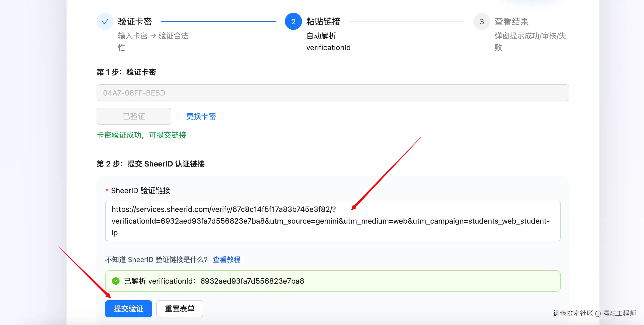Select the 验证卡密 step title
The width and height of the screenshot is (644, 325).
click(135, 22)
